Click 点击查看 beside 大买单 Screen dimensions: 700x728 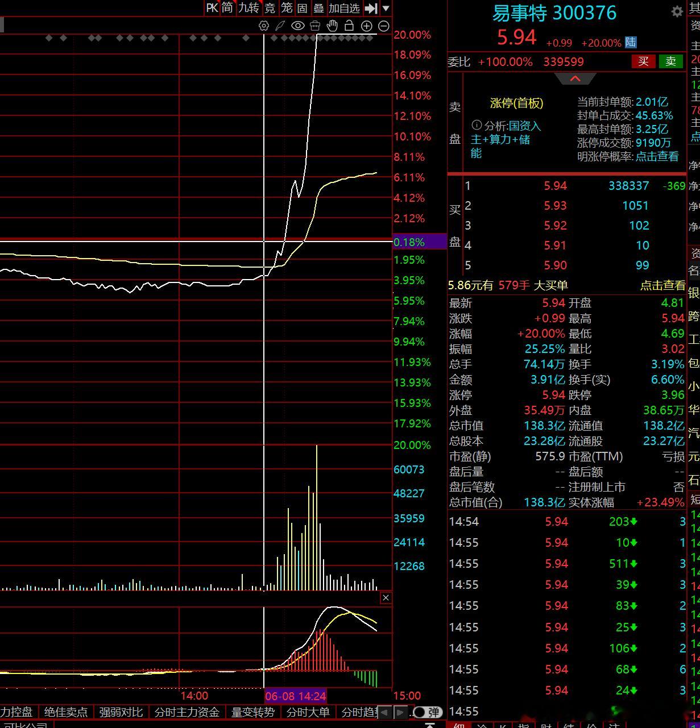click(662, 285)
